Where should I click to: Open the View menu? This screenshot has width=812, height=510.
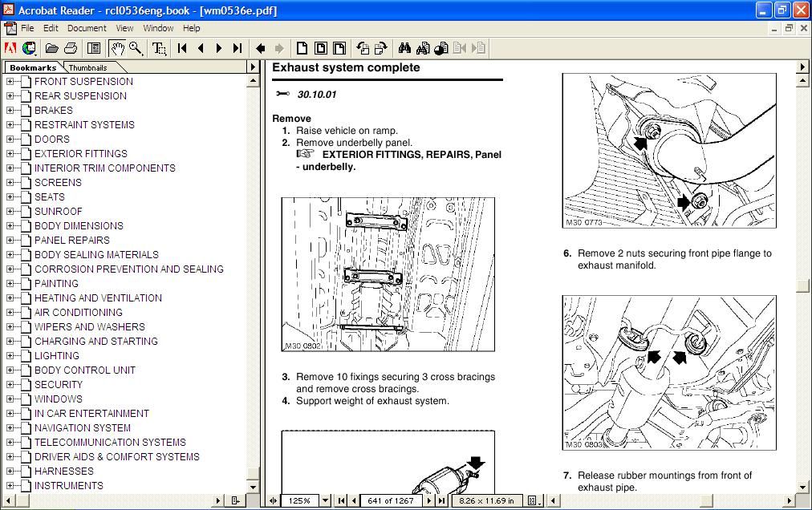click(124, 29)
